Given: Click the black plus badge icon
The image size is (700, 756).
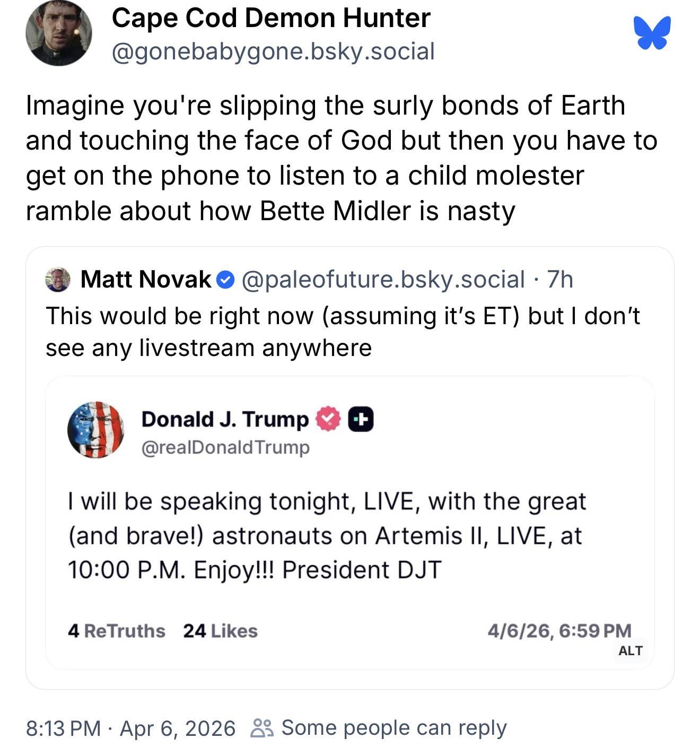Looking at the screenshot, I should [361, 419].
